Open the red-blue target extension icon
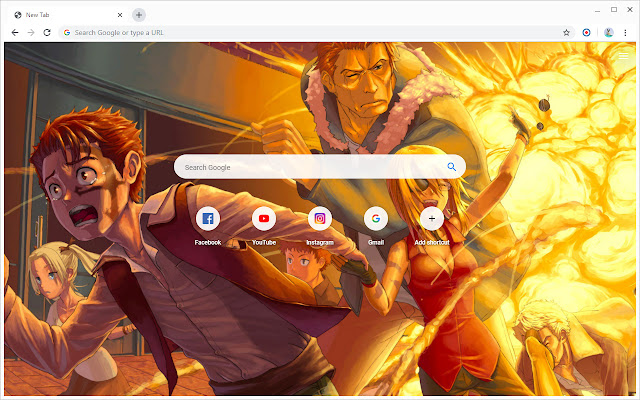This screenshot has width=640, height=400. [586, 33]
